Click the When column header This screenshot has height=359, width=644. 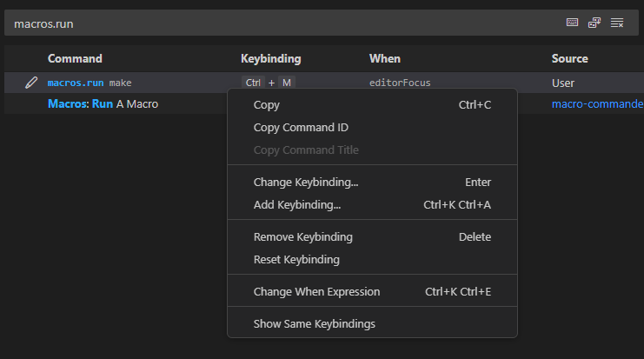(385, 59)
